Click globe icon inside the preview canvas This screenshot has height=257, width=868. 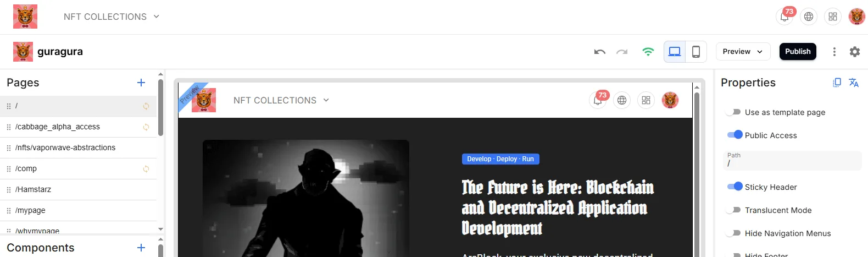pos(622,100)
